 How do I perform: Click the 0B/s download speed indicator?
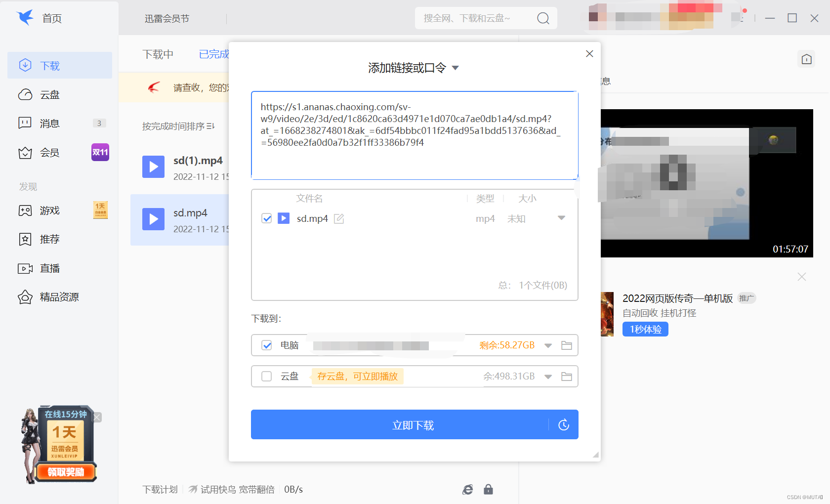click(293, 489)
